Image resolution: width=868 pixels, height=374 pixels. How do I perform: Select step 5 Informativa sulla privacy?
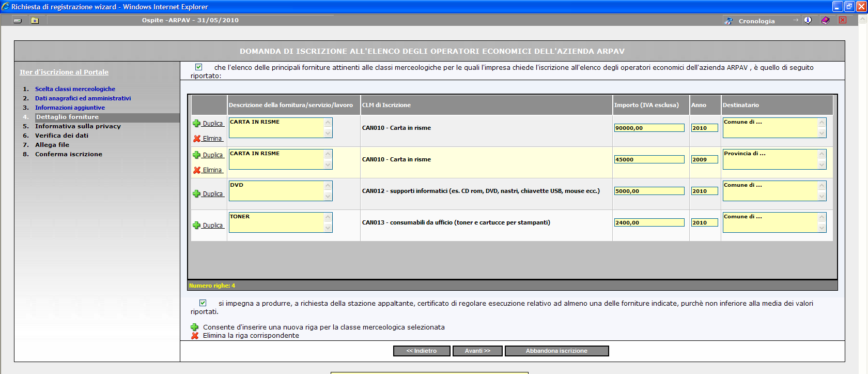coord(78,126)
